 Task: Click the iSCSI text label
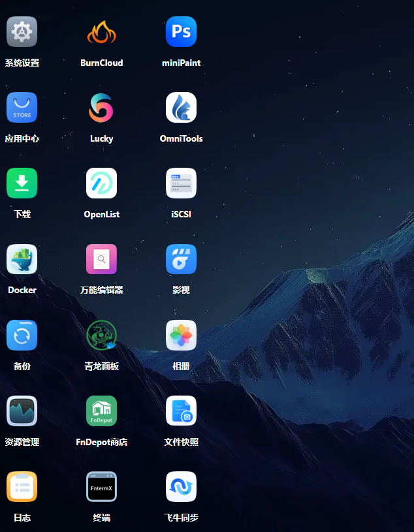(182, 214)
